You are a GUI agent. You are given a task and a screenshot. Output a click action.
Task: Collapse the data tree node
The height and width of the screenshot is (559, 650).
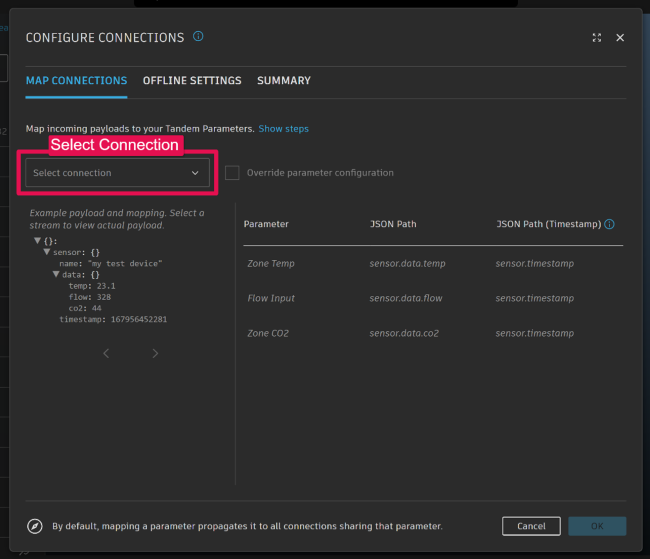point(57,274)
